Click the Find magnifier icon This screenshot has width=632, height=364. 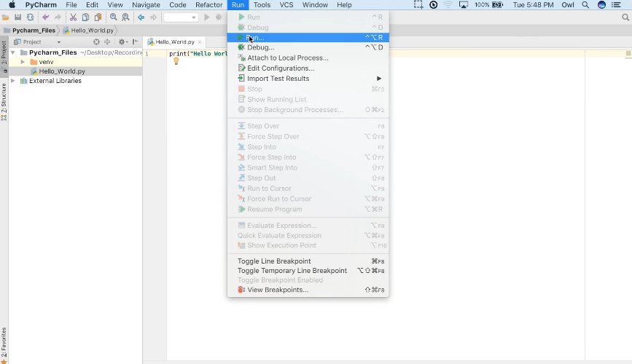pyautogui.click(x=114, y=17)
